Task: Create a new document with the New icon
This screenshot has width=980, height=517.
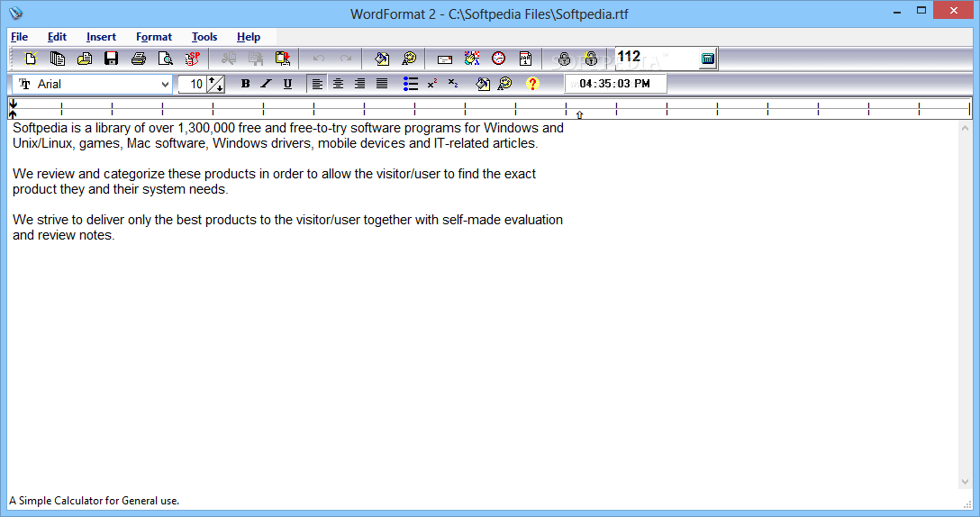Action: coord(31,59)
